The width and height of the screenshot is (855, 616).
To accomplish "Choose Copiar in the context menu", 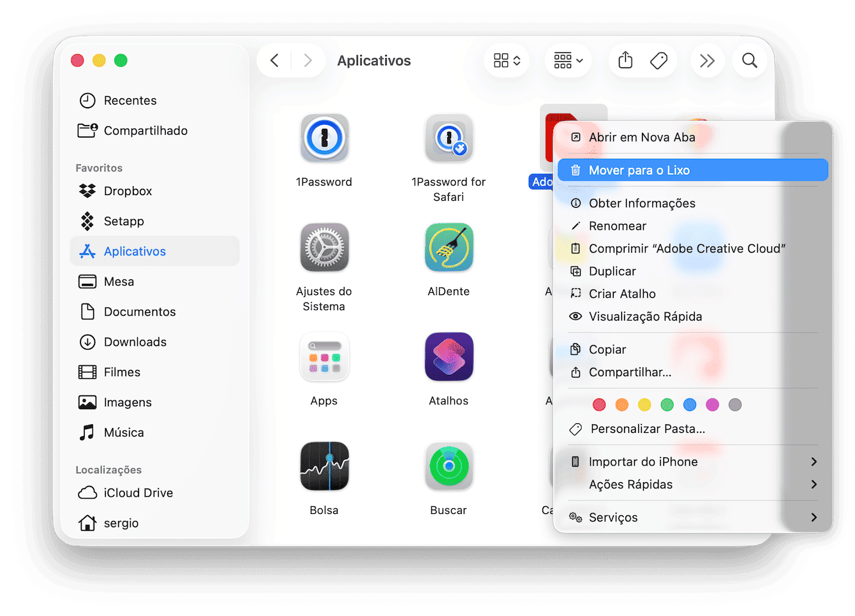I will click(693, 349).
